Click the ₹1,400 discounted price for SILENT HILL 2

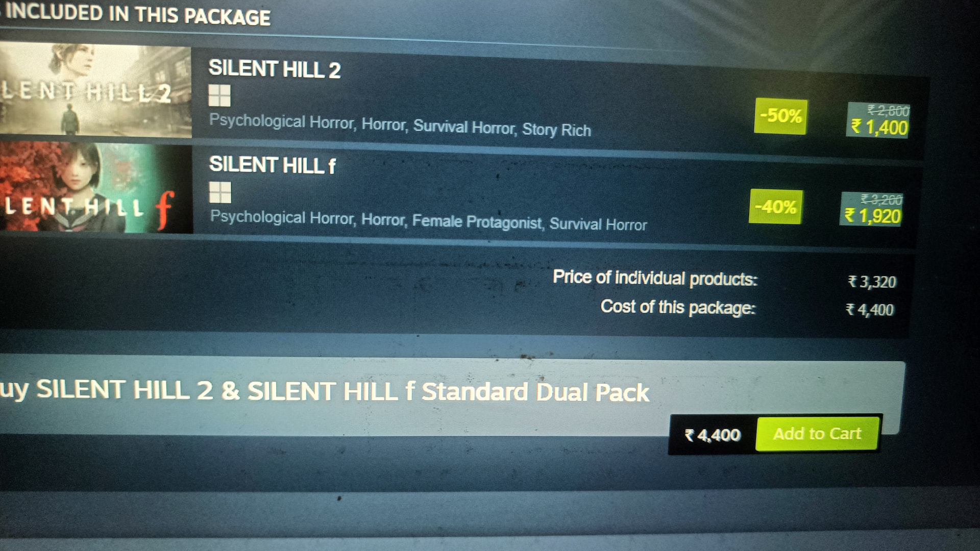(x=879, y=127)
